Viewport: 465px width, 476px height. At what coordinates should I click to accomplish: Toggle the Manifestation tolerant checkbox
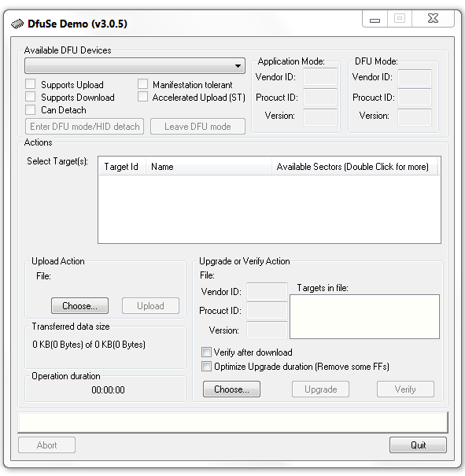(x=142, y=84)
